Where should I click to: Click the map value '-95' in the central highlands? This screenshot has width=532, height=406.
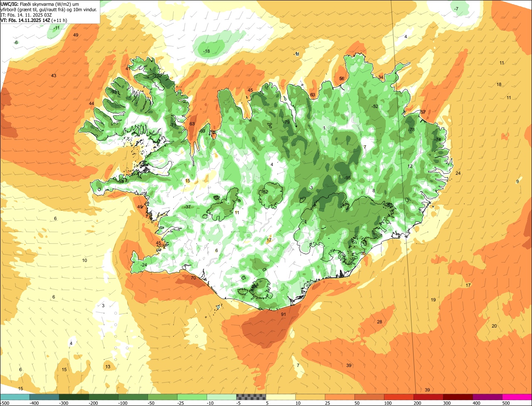tap(347, 178)
